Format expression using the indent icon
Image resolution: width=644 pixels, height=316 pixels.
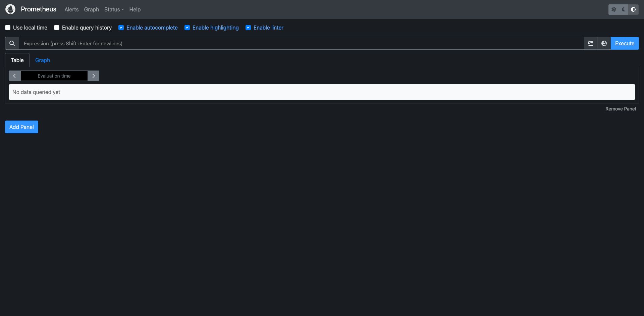click(591, 43)
